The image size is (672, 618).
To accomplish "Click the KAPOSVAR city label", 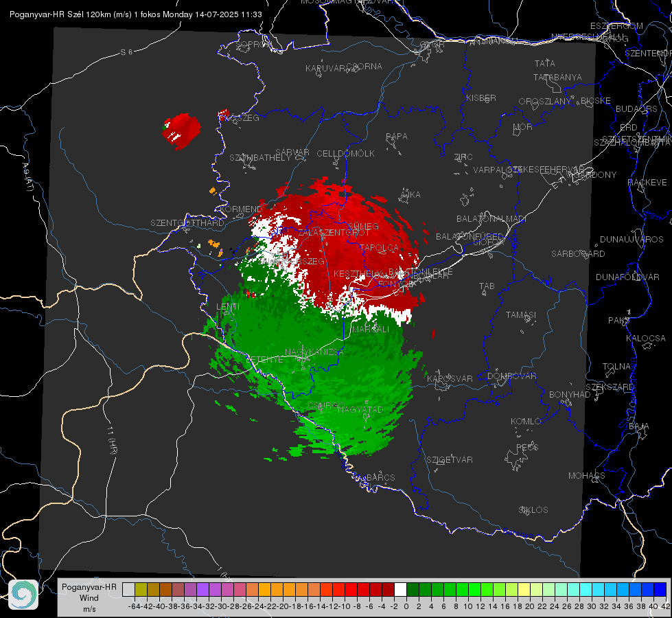I will [450, 378].
